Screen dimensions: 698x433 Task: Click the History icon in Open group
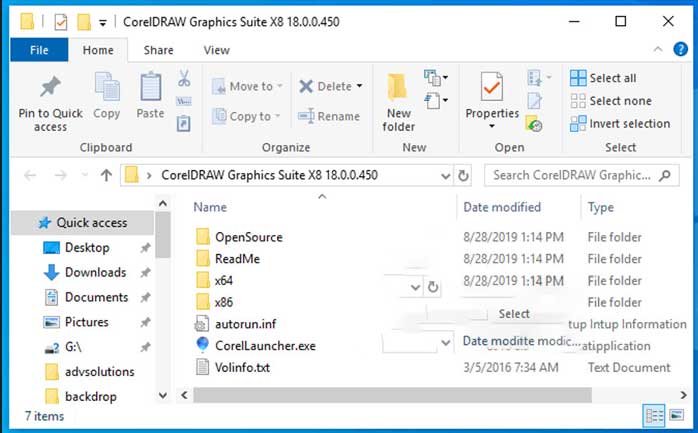(x=534, y=124)
